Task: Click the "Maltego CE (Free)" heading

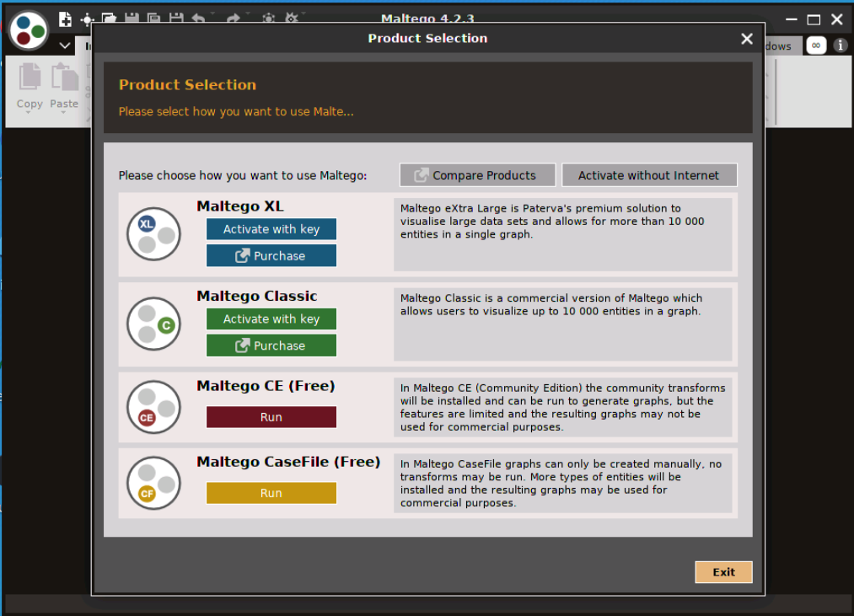Action: [266, 386]
